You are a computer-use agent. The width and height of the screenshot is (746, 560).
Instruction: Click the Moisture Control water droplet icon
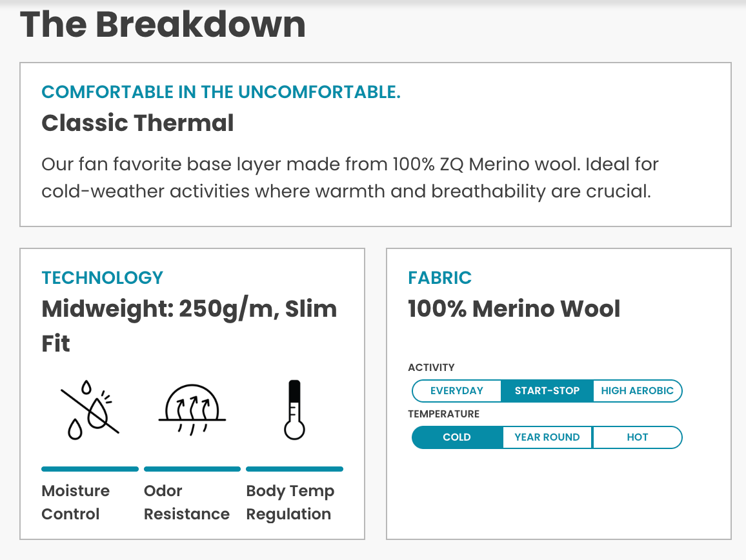point(90,410)
